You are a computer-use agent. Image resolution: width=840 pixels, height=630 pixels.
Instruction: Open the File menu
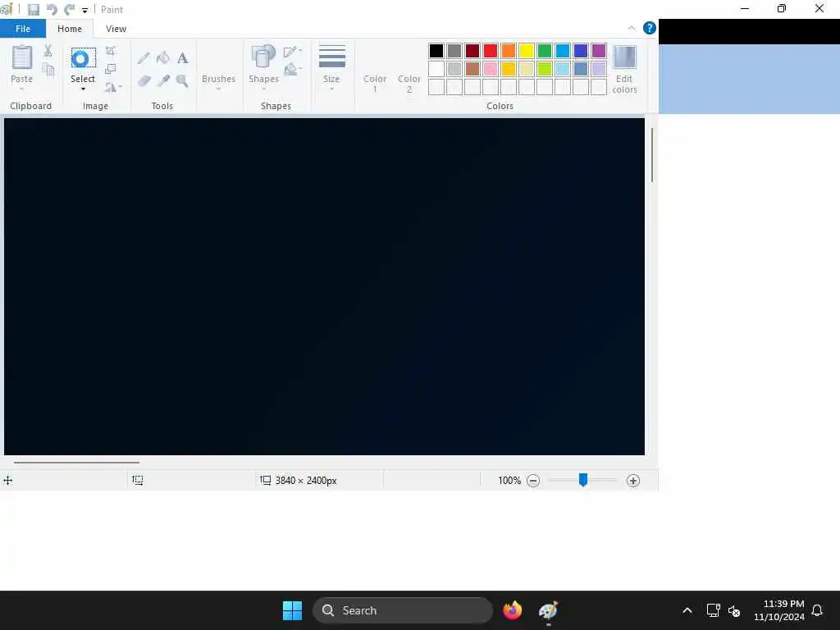pos(22,29)
